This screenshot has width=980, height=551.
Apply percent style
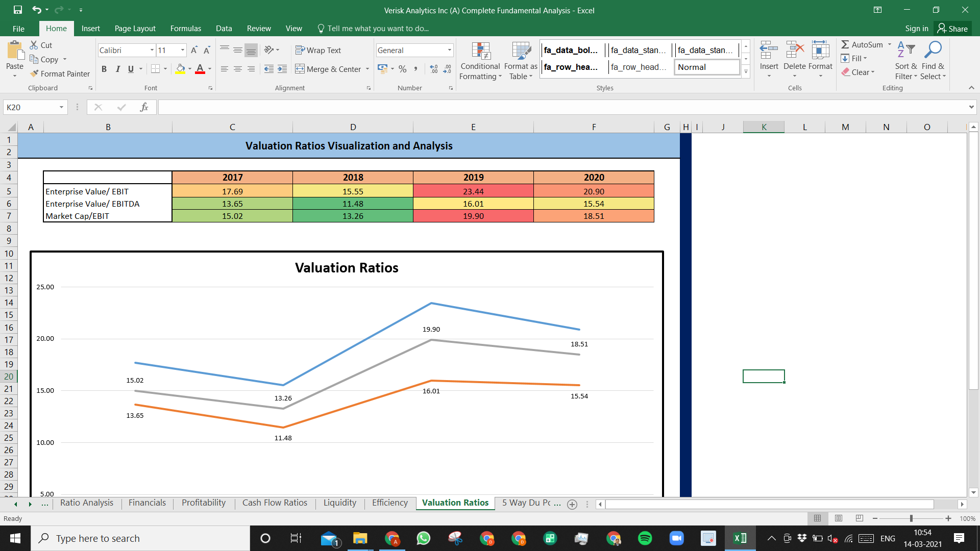[403, 69]
